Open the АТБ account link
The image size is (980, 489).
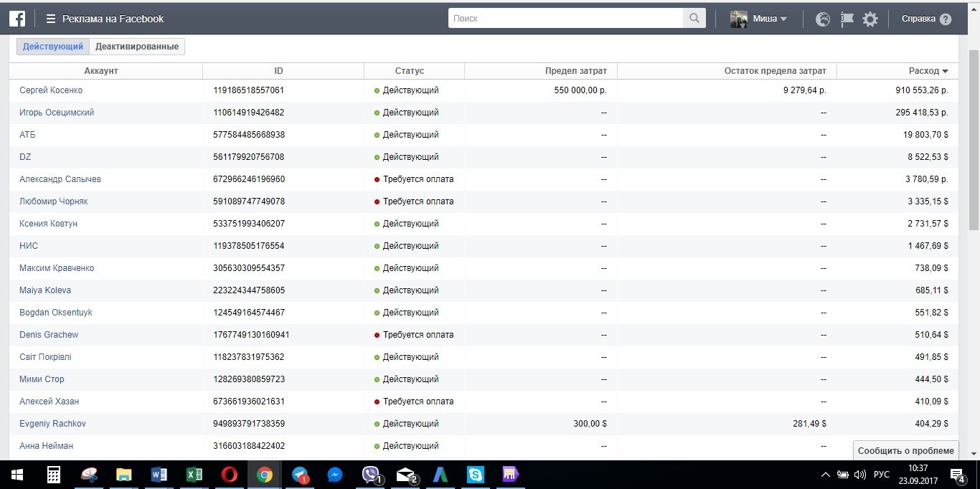pyautogui.click(x=27, y=135)
